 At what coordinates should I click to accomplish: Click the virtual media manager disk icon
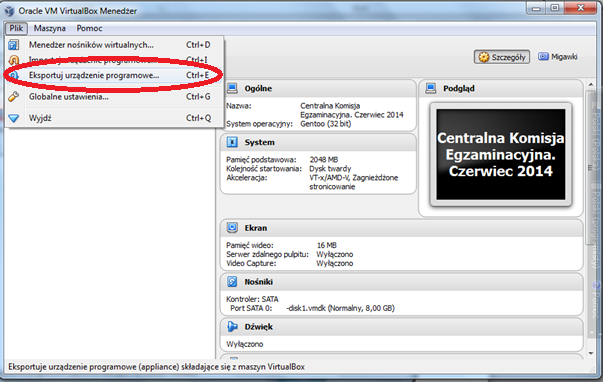tap(14, 45)
